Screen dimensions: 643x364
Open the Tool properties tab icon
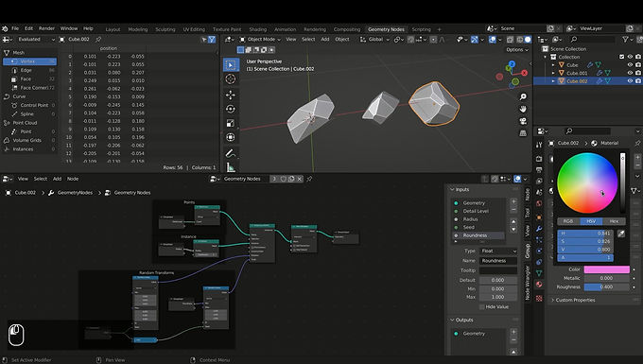[539, 145]
